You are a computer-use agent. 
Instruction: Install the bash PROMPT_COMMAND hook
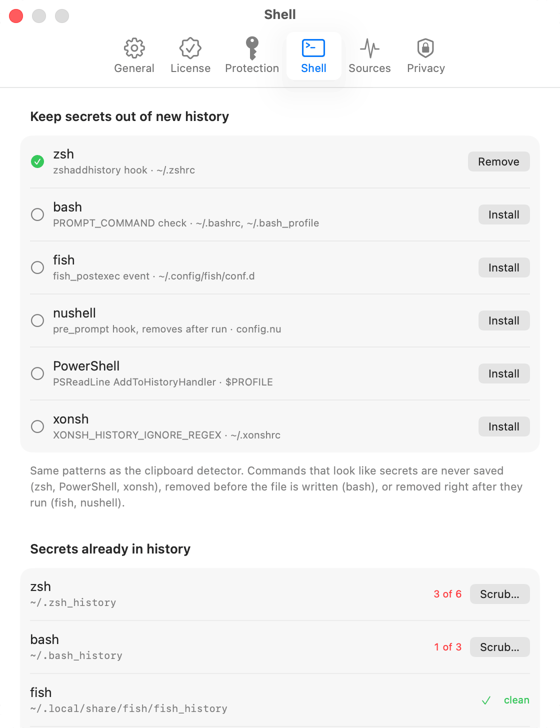[504, 214]
